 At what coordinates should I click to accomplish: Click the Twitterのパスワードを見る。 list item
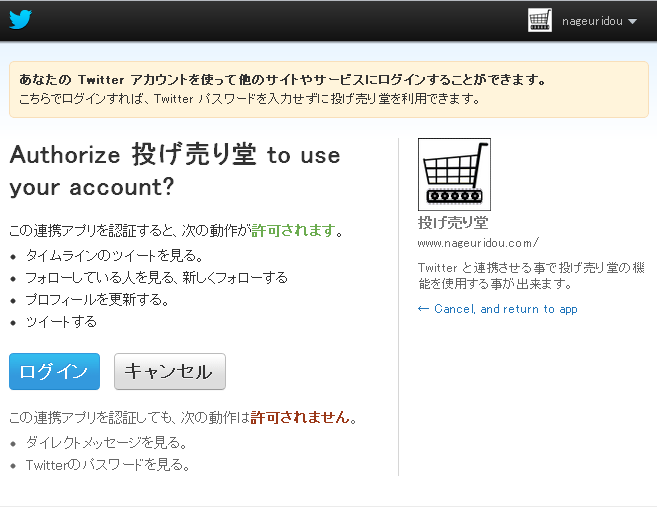[108, 465]
